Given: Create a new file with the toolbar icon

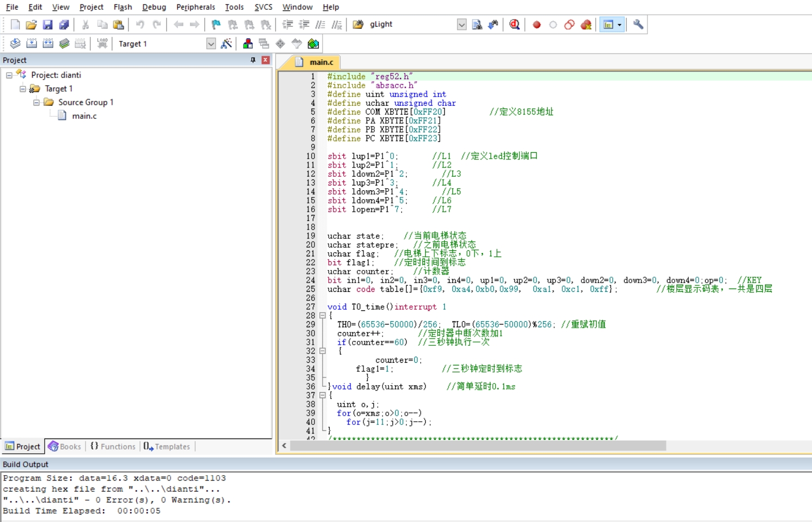Looking at the screenshot, I should (x=15, y=25).
